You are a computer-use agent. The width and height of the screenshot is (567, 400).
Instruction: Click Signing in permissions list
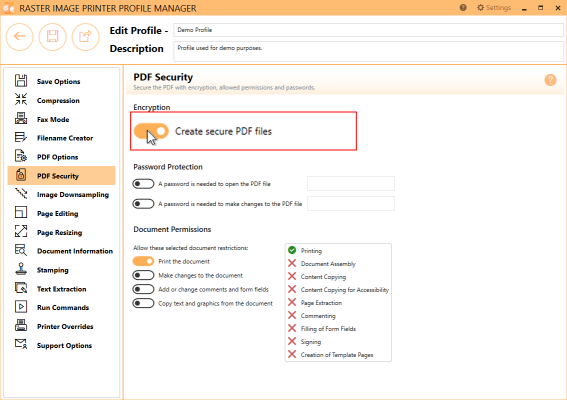tap(311, 342)
